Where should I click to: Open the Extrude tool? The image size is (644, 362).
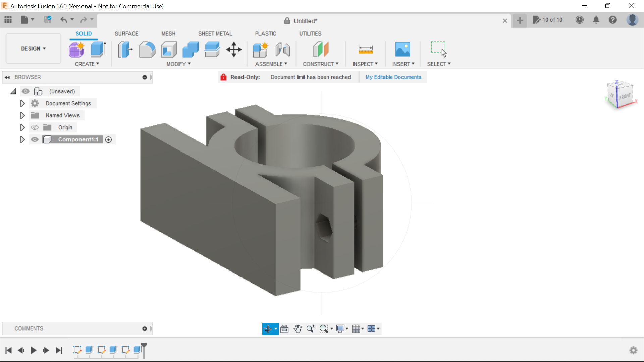coord(99,50)
